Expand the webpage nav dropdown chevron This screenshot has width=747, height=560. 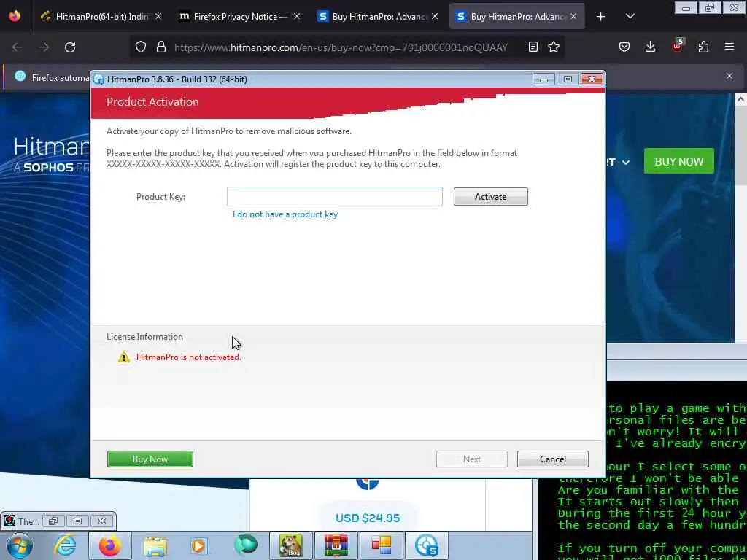(626, 163)
